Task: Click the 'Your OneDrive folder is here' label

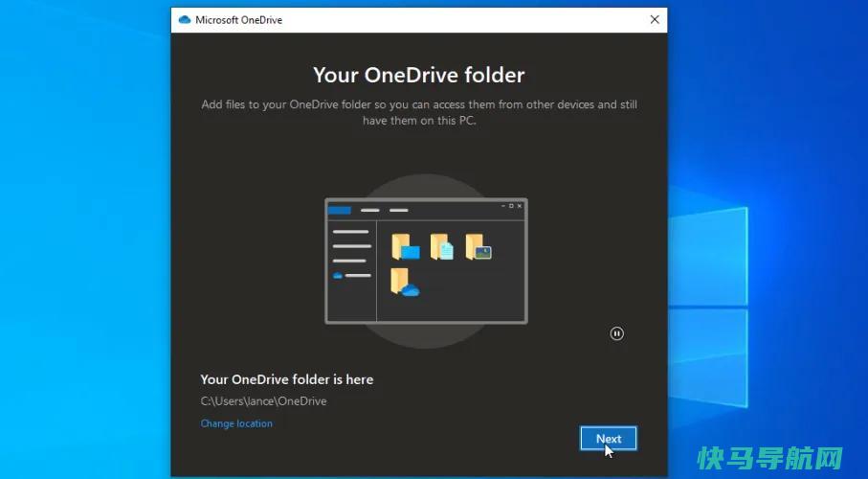Action: tap(287, 379)
